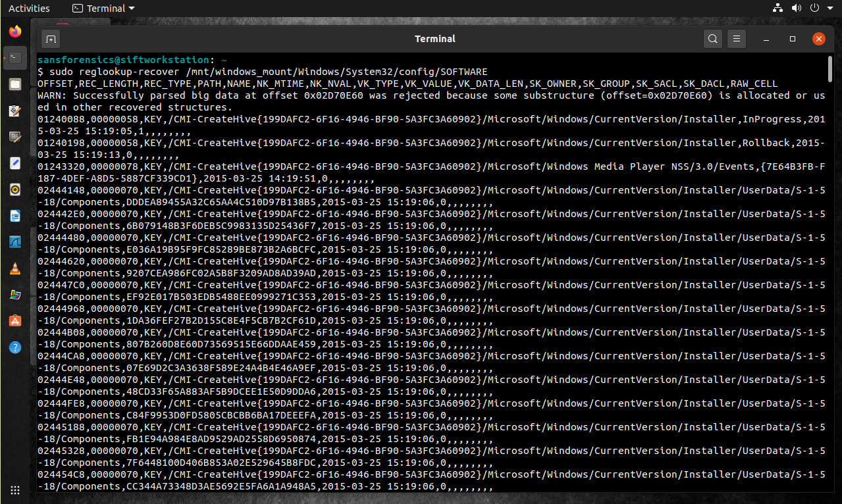Viewport: 842px width, 504px height.
Task: Maximize the Terminal window
Action: coord(793,39)
